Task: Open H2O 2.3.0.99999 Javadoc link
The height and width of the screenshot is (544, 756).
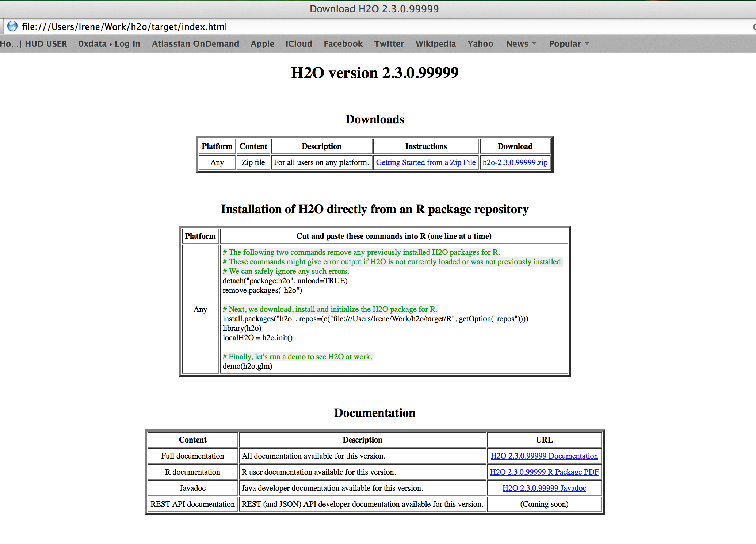Action: pyautogui.click(x=544, y=488)
